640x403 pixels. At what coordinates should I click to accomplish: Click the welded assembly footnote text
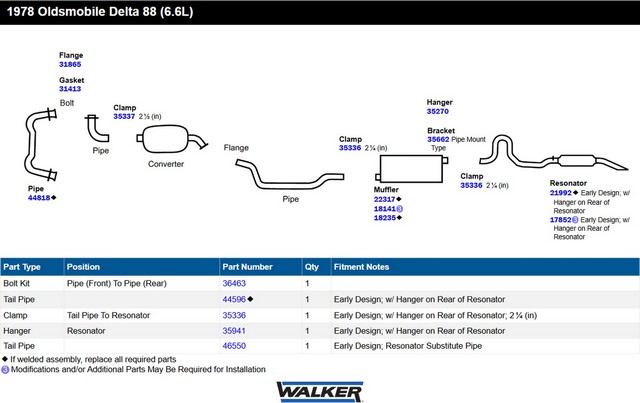pyautogui.click(x=93, y=359)
